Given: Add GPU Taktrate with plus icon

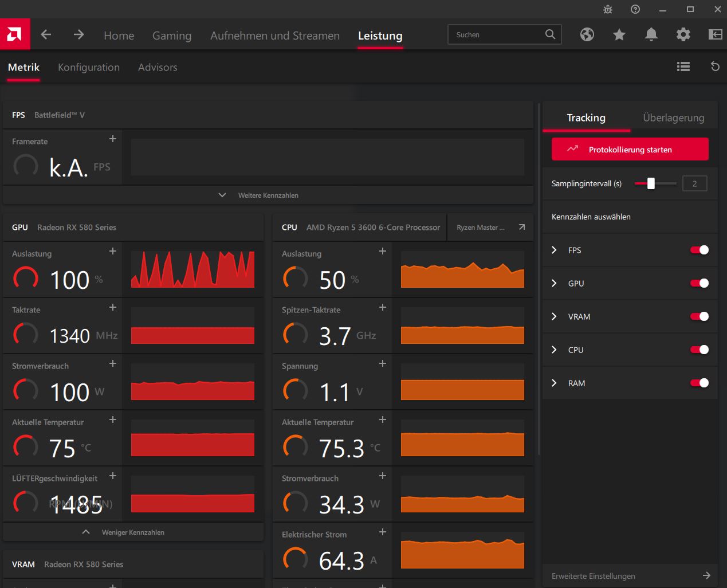Looking at the screenshot, I should tap(113, 307).
